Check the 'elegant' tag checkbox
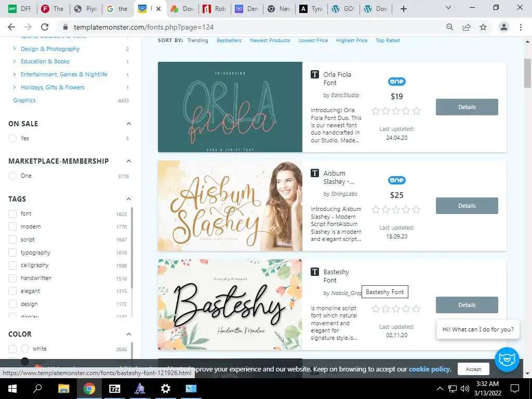Viewport: 532px width, 399px height. click(12, 291)
